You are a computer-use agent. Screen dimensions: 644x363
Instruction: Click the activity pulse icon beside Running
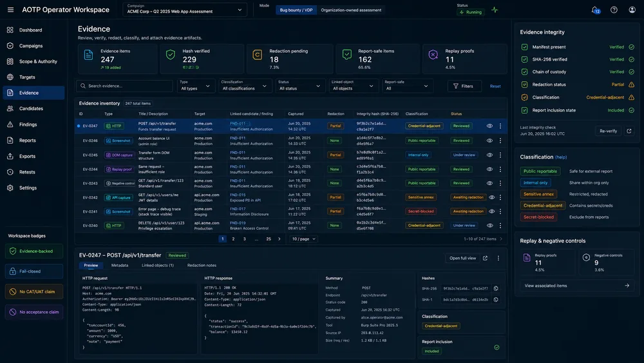point(495,10)
